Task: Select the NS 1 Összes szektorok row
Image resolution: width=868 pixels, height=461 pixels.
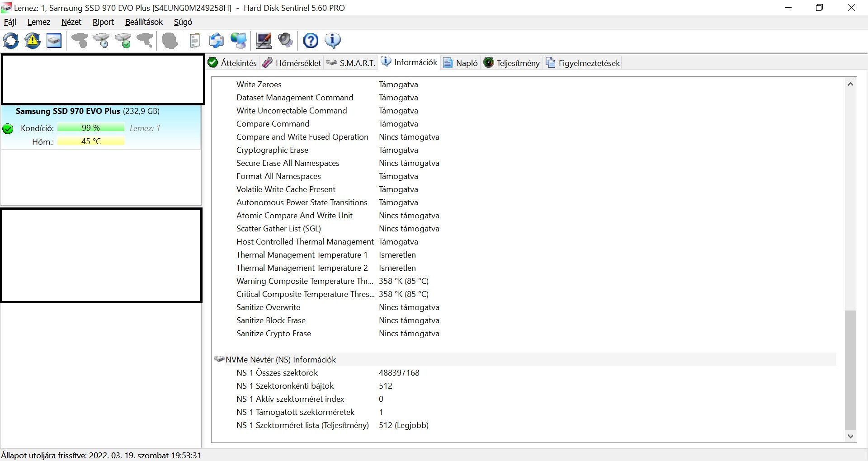Action: coord(525,373)
